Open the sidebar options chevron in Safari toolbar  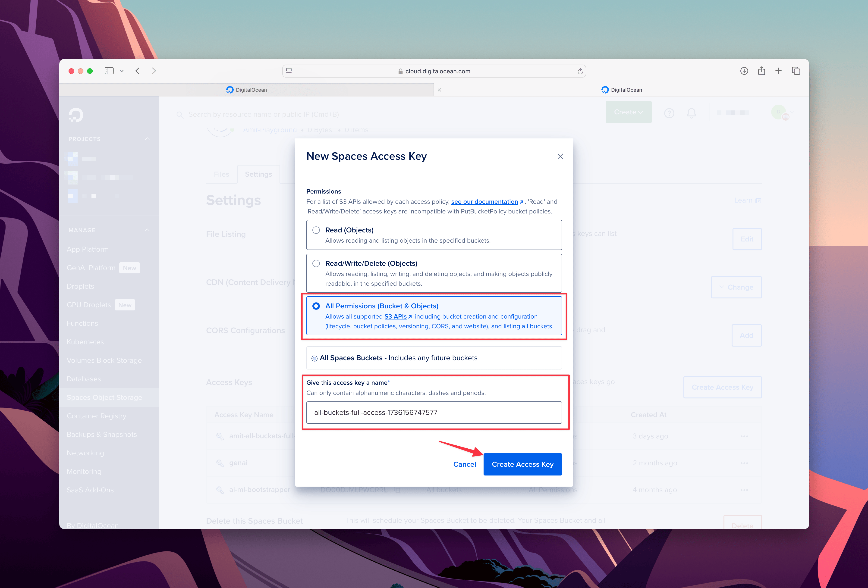122,71
